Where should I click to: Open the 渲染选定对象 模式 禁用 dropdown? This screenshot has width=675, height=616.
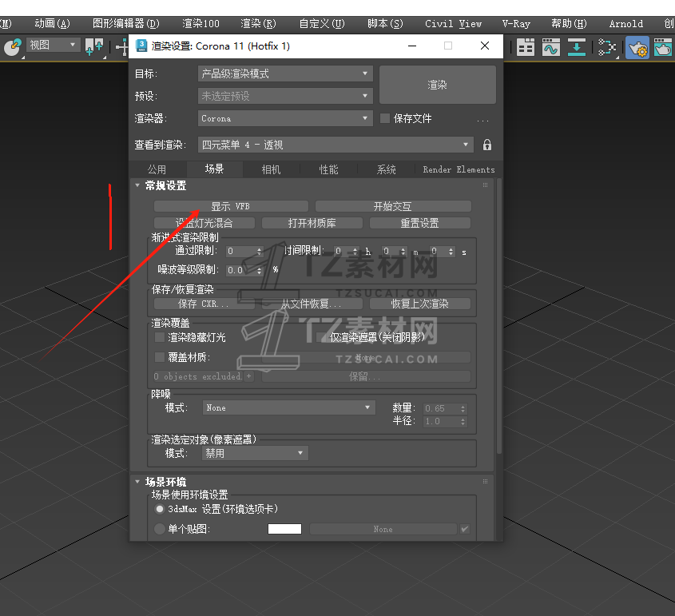[x=255, y=453]
